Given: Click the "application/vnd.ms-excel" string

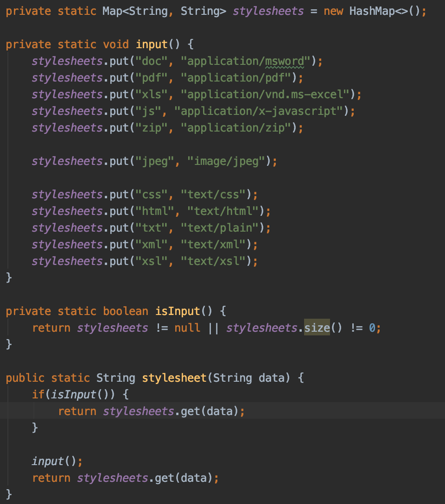Looking at the screenshot, I should click(265, 94).
